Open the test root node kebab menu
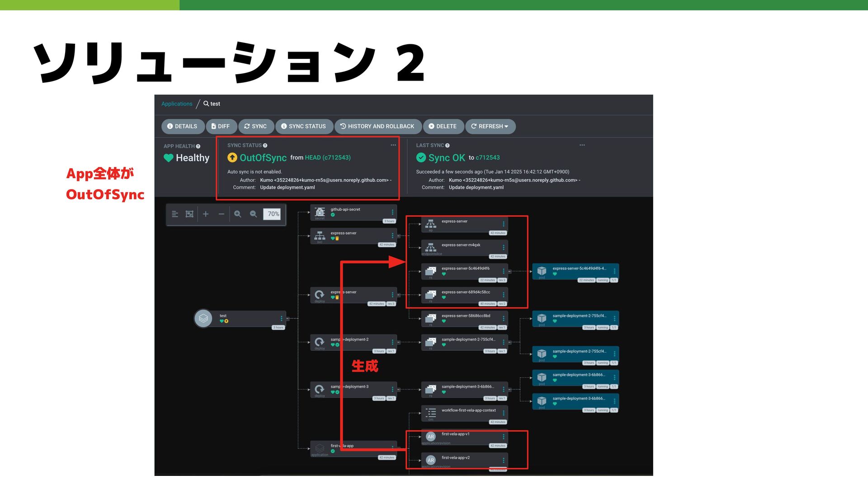 point(282,318)
